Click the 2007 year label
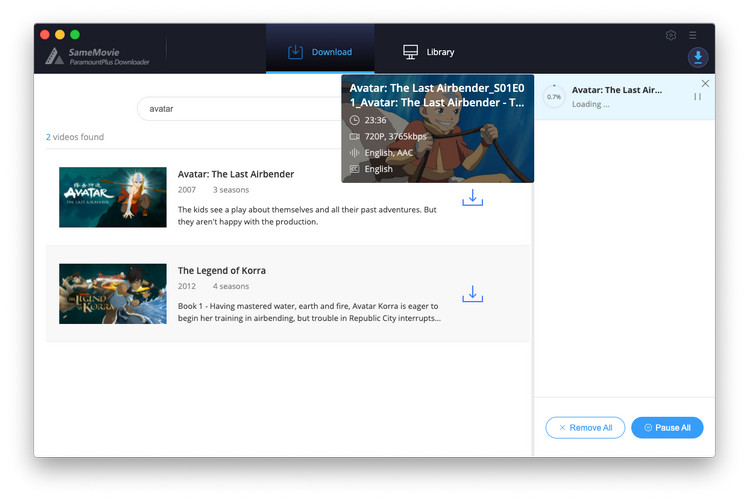 [187, 190]
